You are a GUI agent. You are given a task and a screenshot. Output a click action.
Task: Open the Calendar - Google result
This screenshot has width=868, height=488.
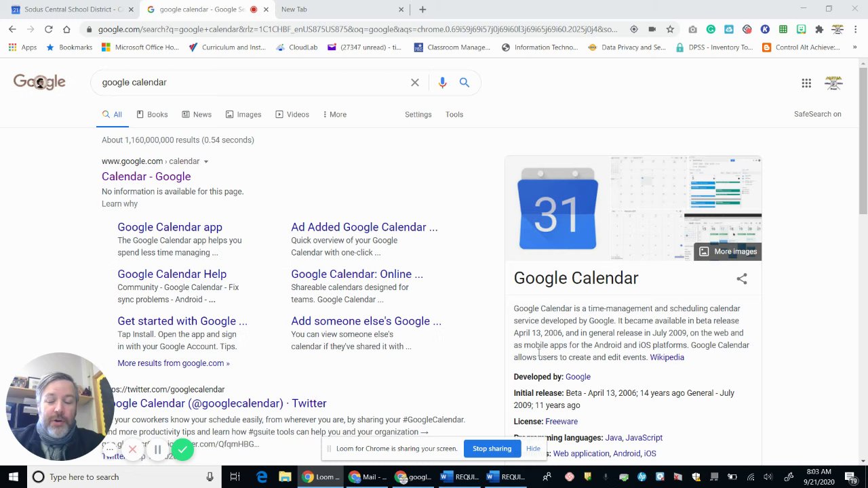(146, 176)
